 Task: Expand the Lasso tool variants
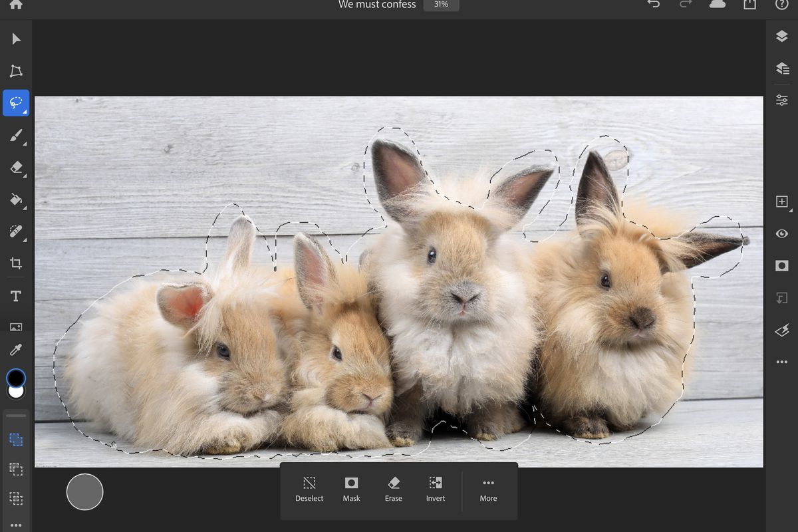(x=25, y=112)
